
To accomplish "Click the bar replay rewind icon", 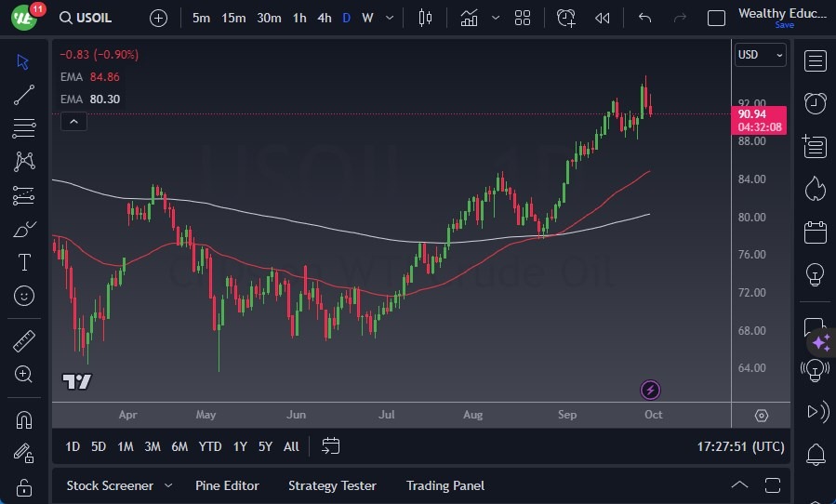I will [x=603, y=18].
